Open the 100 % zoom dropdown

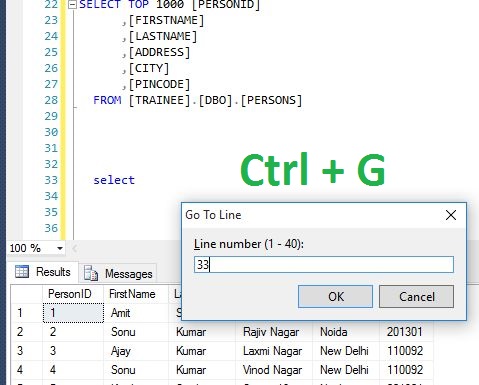(x=60, y=248)
